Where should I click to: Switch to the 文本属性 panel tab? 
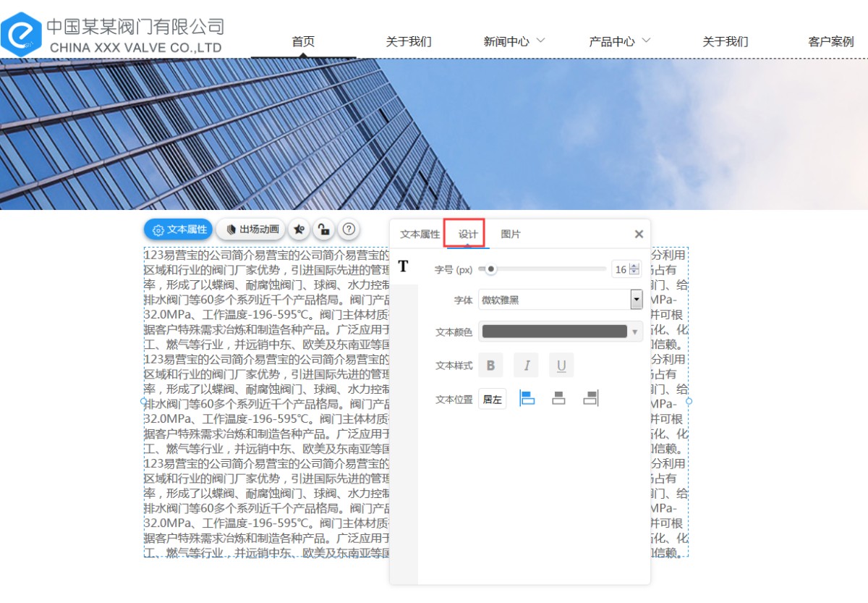pyautogui.click(x=420, y=235)
